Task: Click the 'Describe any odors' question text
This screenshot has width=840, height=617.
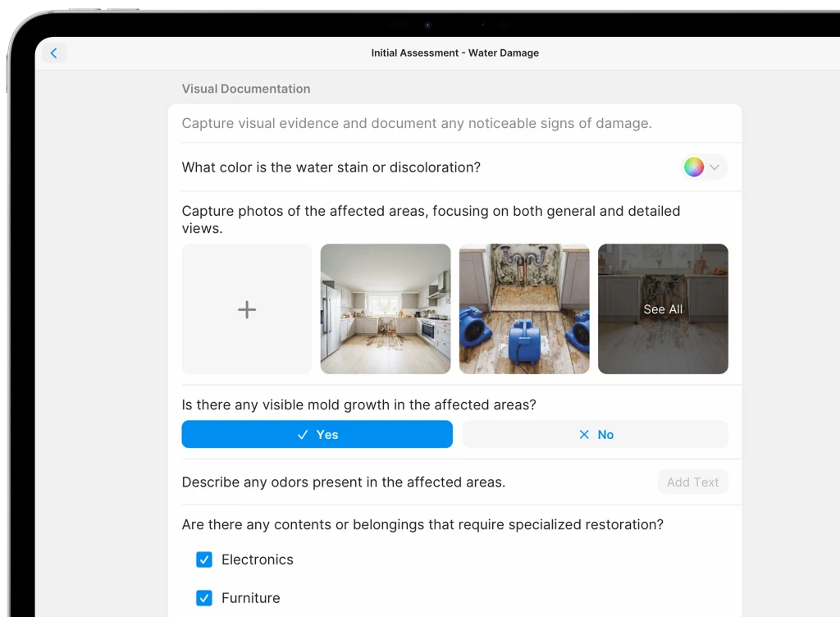Action: pyautogui.click(x=344, y=482)
